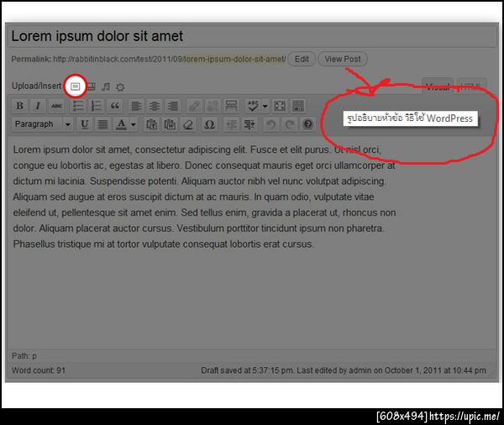Switch to the HTML editor tab
This screenshot has height=425, width=504.
(471, 87)
